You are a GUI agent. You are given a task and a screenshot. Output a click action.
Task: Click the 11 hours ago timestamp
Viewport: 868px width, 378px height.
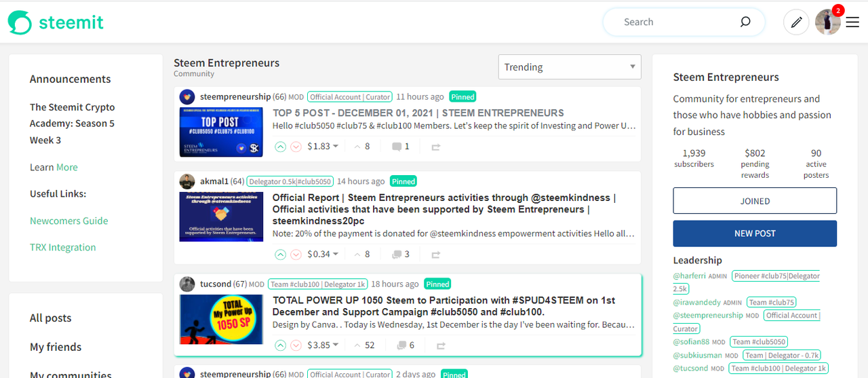tap(420, 97)
